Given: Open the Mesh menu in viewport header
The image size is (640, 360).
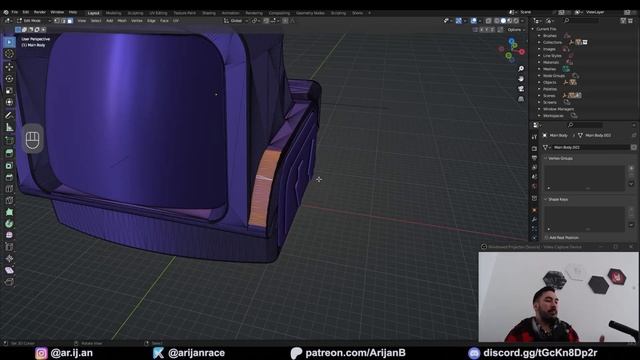Looking at the screenshot, I should 122,20.
